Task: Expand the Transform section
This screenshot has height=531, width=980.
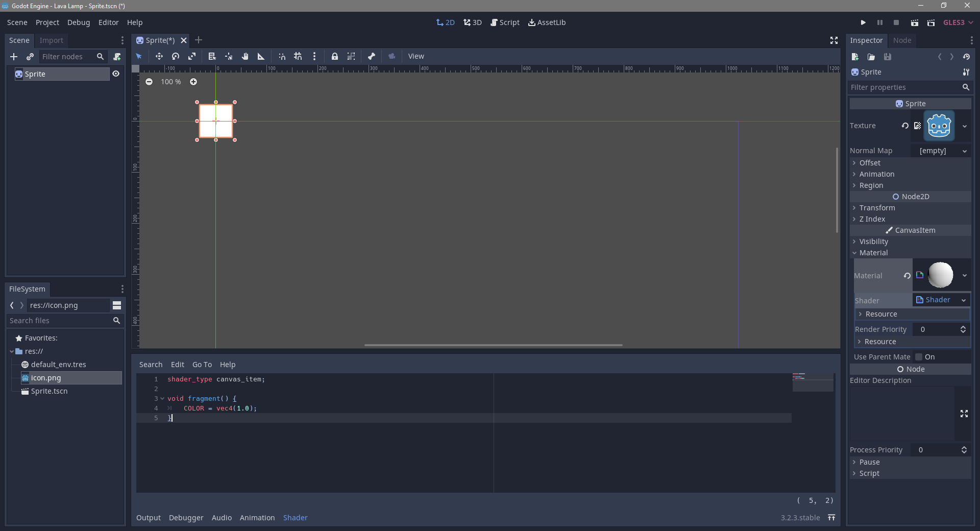Action: pyautogui.click(x=876, y=208)
